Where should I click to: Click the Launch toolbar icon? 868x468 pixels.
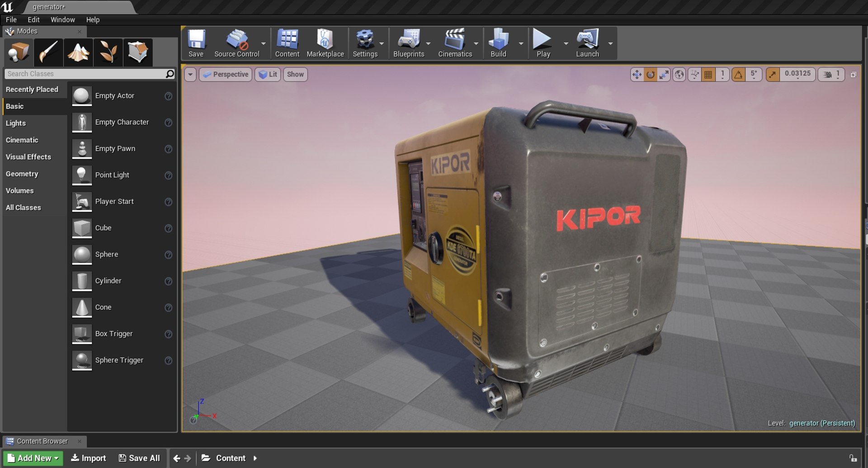(587, 43)
